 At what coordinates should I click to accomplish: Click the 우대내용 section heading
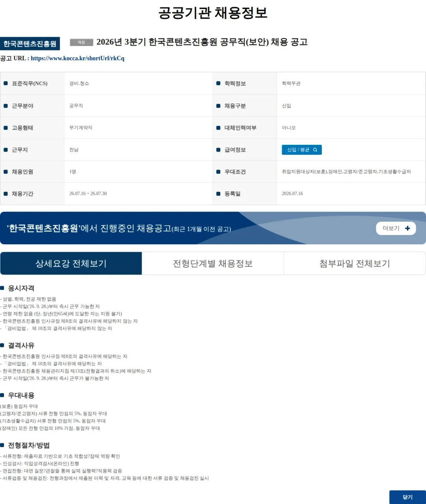[x=21, y=395]
